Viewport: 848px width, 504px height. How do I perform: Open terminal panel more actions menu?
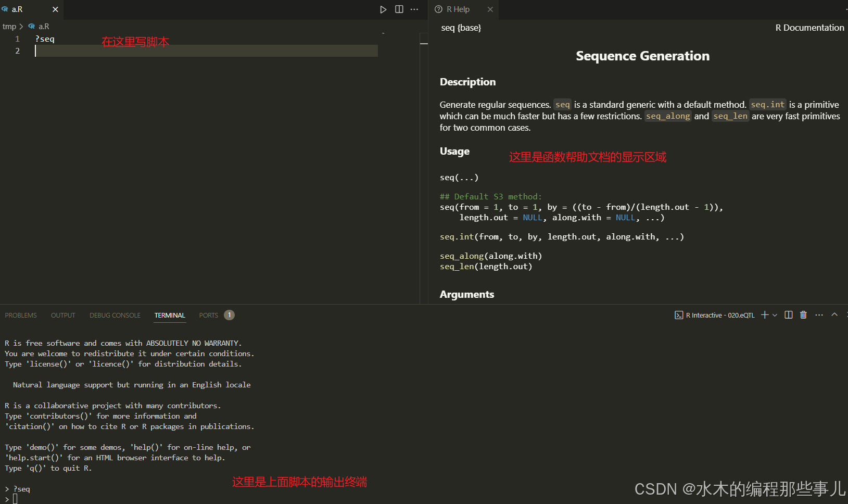(819, 315)
